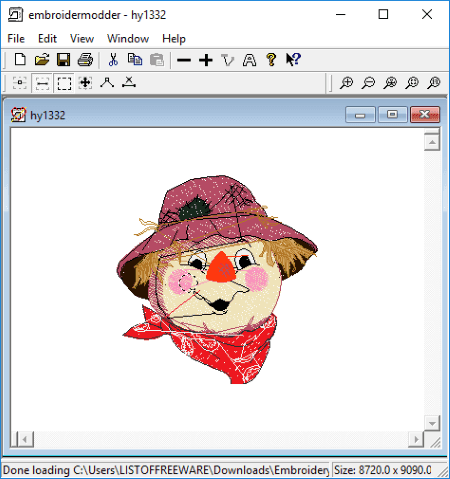Toggle the horizontal measure tool button

point(42,83)
